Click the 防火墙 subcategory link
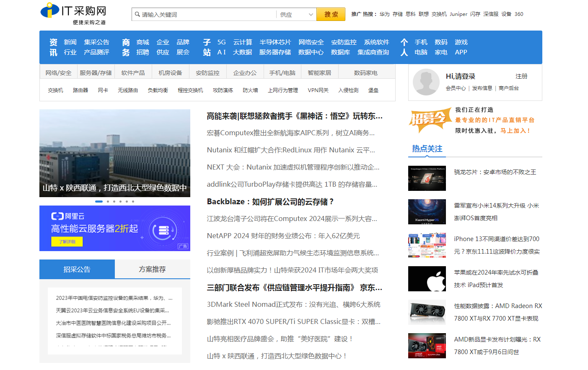This screenshot has width=588, height=370. [x=250, y=90]
